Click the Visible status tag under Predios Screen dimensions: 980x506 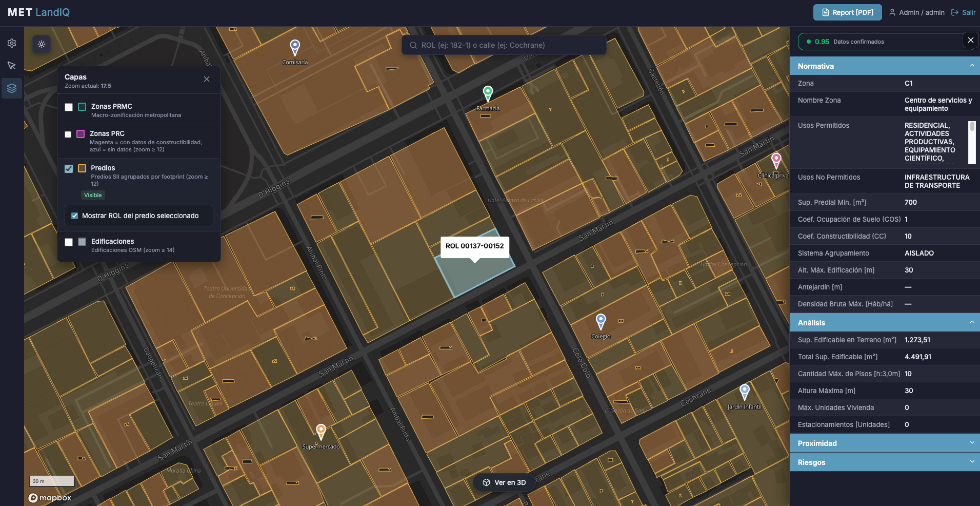(x=93, y=195)
